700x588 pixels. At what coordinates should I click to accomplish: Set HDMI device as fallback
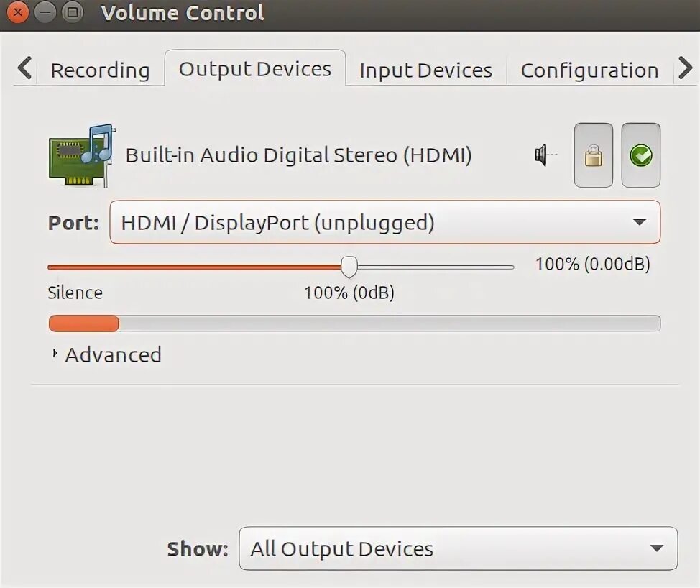tap(640, 155)
